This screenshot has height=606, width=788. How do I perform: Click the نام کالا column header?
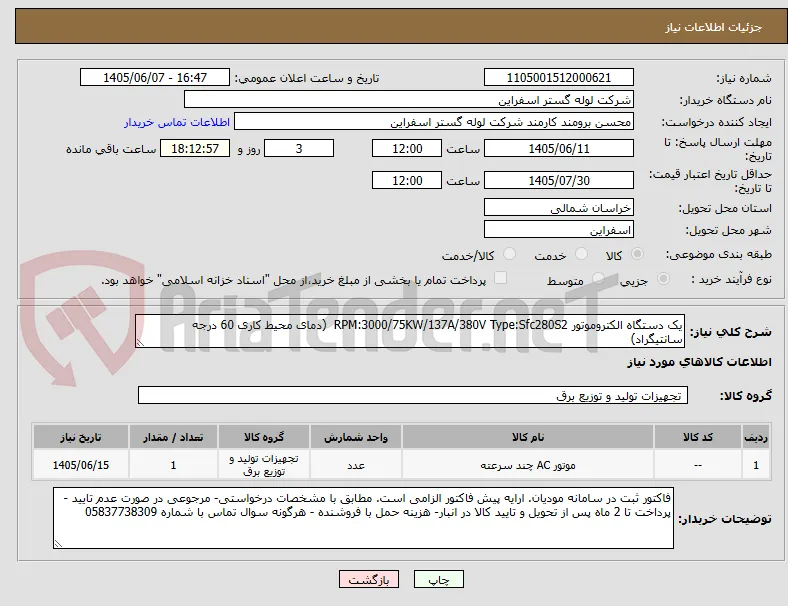coord(528,437)
